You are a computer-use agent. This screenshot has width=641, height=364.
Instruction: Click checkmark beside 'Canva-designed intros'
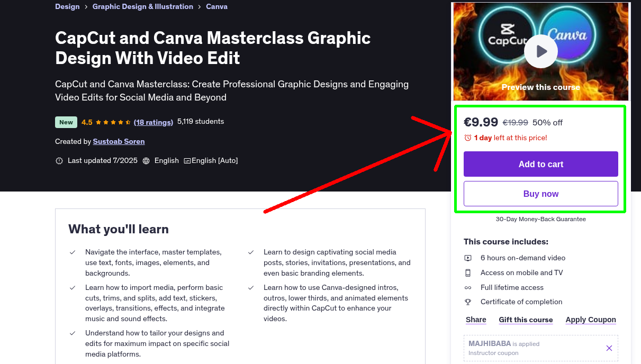[x=251, y=288]
